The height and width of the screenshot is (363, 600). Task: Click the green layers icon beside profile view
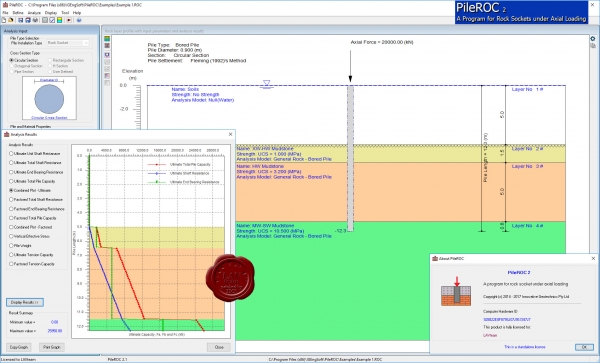(x=107, y=39)
